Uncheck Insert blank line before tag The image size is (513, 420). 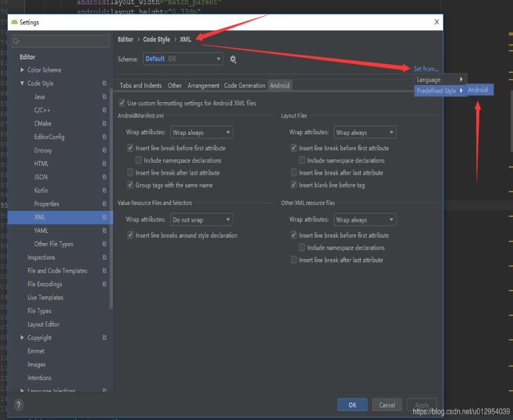[x=293, y=185]
